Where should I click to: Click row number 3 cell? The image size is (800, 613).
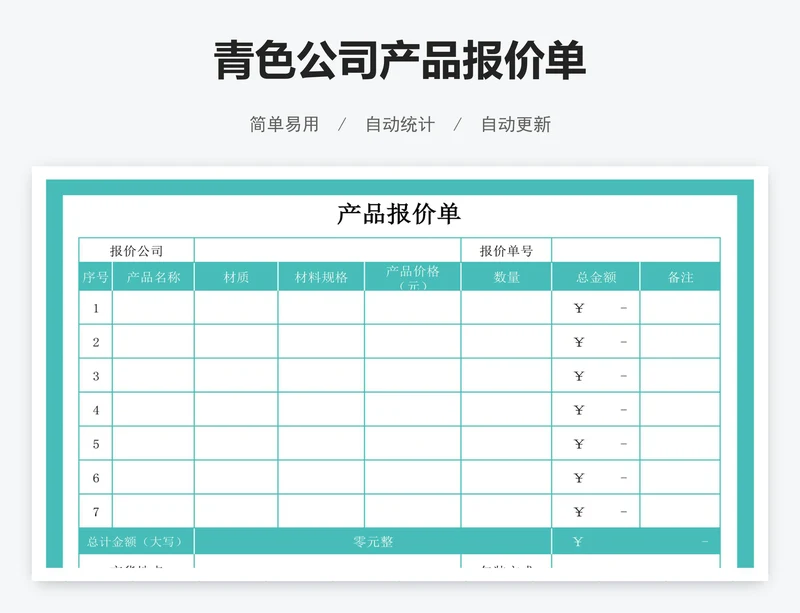[95, 376]
